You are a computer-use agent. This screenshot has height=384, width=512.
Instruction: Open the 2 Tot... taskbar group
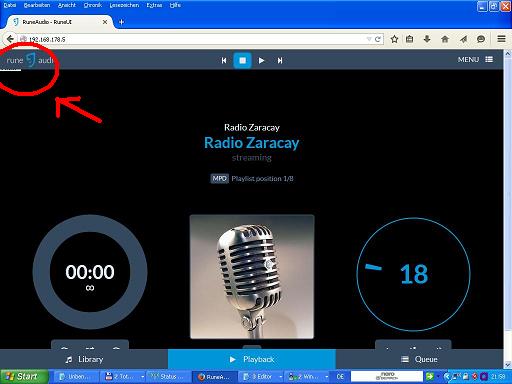[x=123, y=377]
